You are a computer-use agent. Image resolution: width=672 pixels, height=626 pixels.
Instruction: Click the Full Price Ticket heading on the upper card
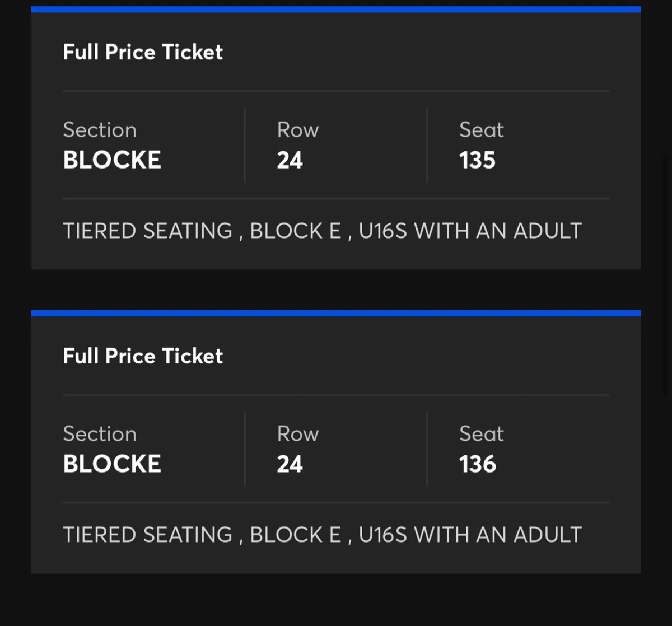coord(143,52)
